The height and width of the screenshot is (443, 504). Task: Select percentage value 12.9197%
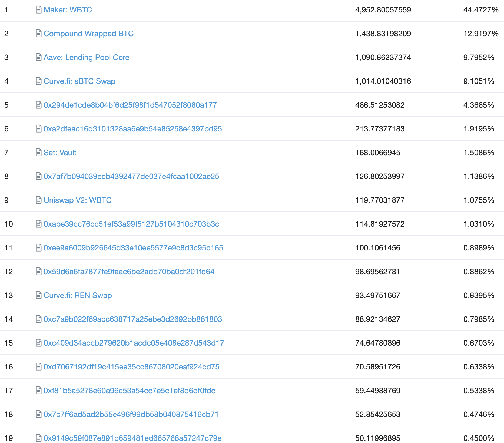[481, 34]
